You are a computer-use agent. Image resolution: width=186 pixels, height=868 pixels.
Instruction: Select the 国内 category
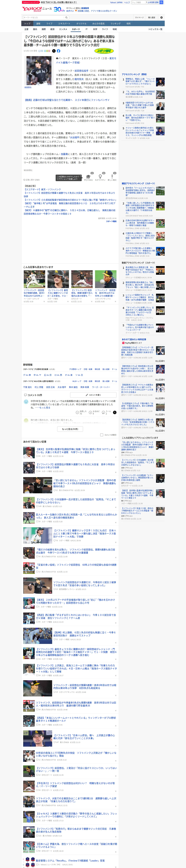coord(35,29)
